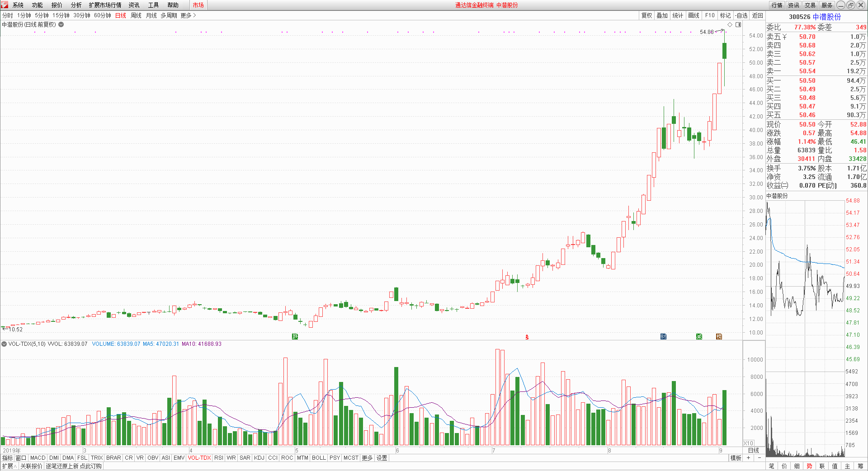
Task: Click -自选 to remove from watchlist
Action: coord(741,15)
